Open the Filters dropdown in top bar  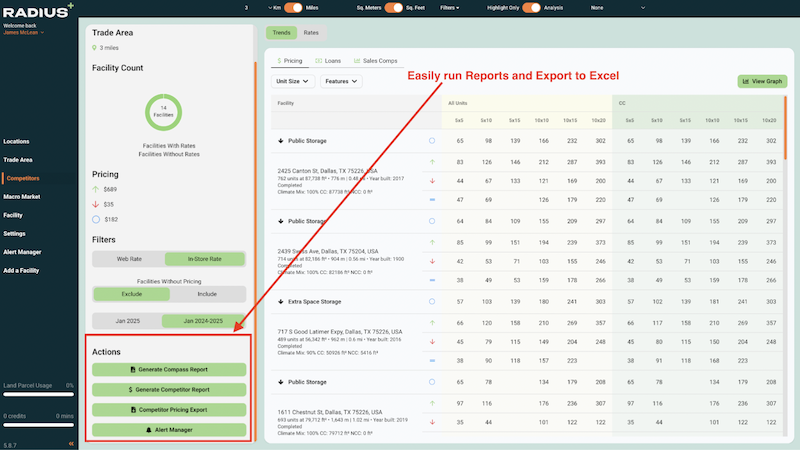pyautogui.click(x=449, y=8)
